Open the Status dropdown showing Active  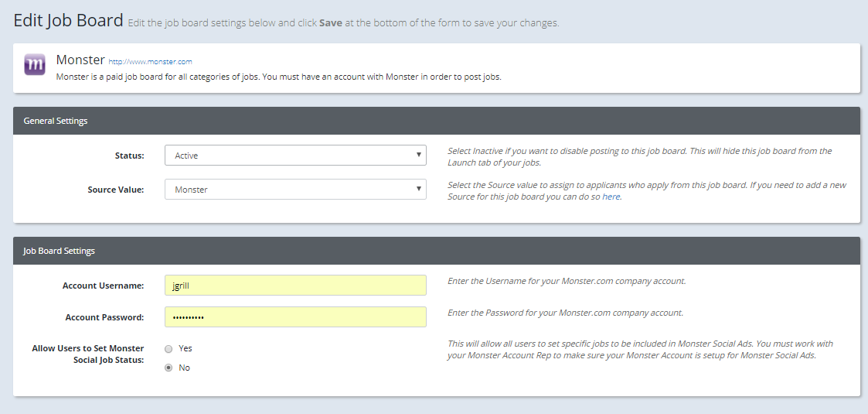coord(295,156)
